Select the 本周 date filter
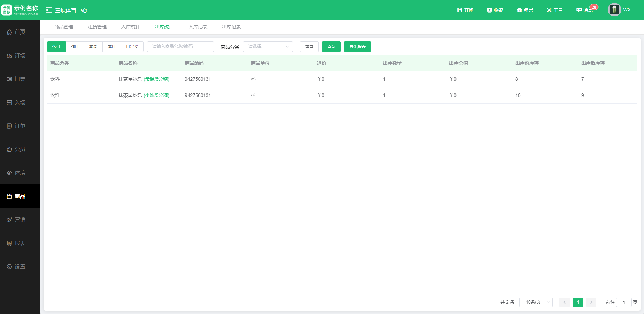Image resolution: width=644 pixels, height=314 pixels. coord(93,47)
